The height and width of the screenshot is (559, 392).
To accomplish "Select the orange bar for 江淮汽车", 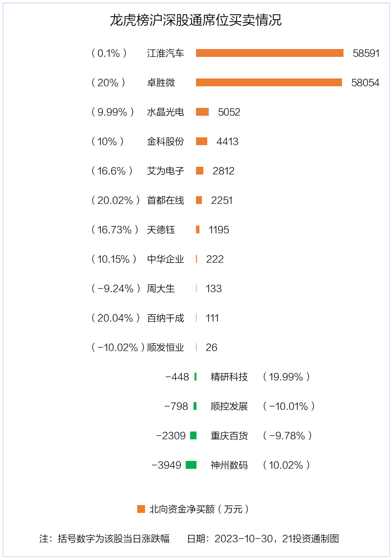I will 269,53.
